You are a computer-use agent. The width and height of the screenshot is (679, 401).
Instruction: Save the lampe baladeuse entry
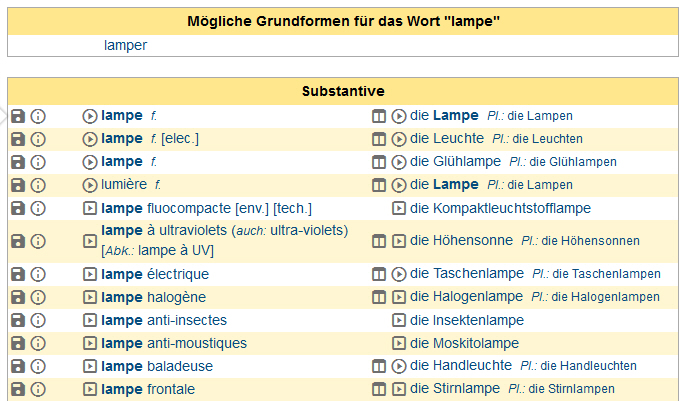pyautogui.click(x=18, y=366)
